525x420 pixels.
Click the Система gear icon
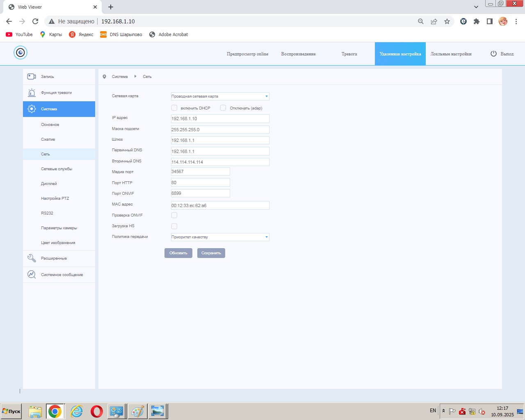pyautogui.click(x=32, y=109)
